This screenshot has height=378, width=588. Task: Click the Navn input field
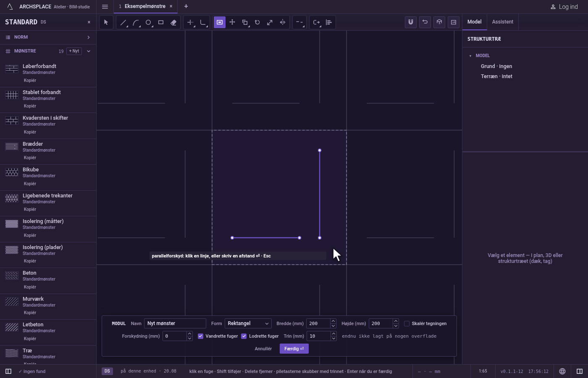coord(175,323)
